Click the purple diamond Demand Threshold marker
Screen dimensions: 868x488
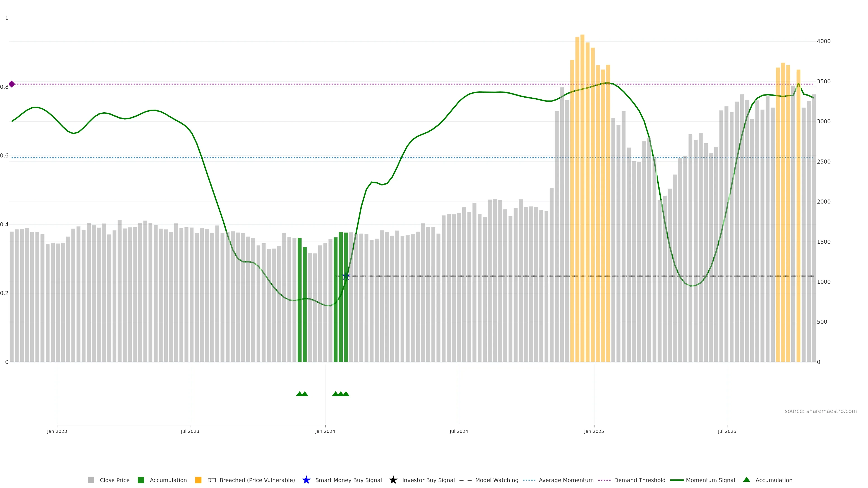coord(12,84)
